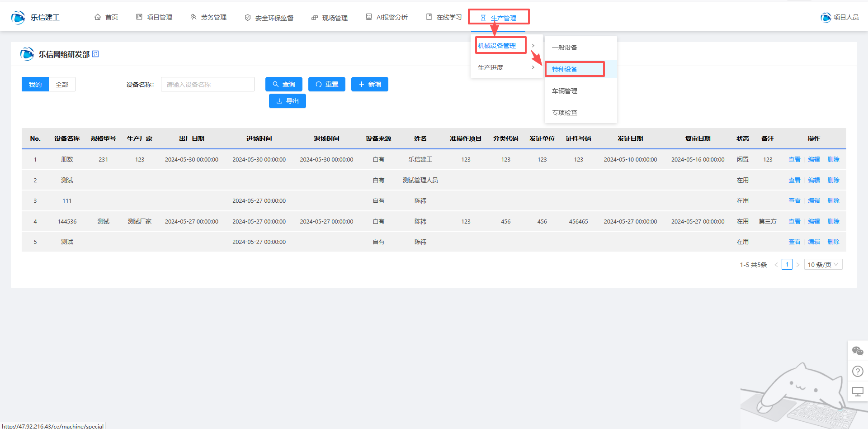Switch to the 我的 filter toggle
Screen dimensions: 868x429
35,85
